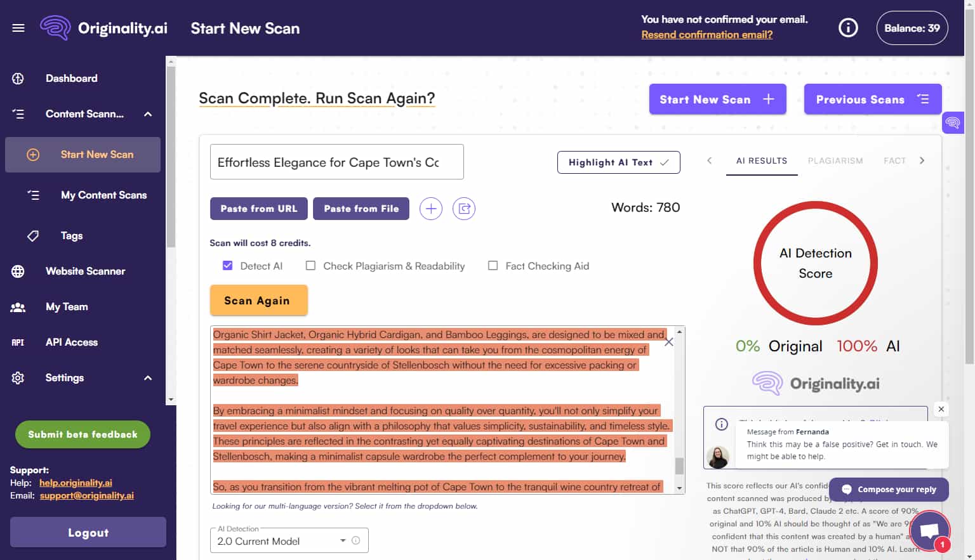Viewport: 975px width, 560px height.
Task: Open My Team from the sidebar
Action: pos(67,306)
